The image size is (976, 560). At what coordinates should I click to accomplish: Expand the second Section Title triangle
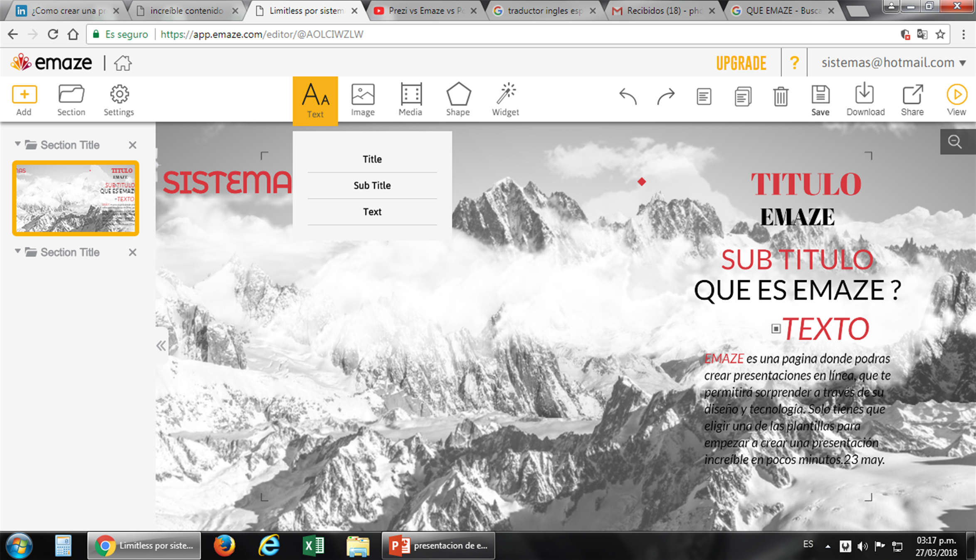coord(17,251)
